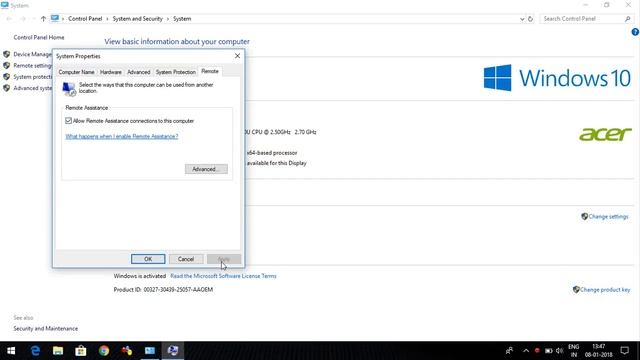Show hidden system tray icons
The width and height of the screenshot is (640, 360).
pos(526,351)
